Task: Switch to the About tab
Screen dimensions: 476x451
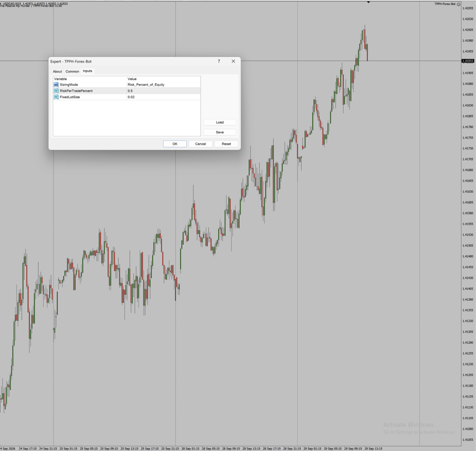Action: 57,71
